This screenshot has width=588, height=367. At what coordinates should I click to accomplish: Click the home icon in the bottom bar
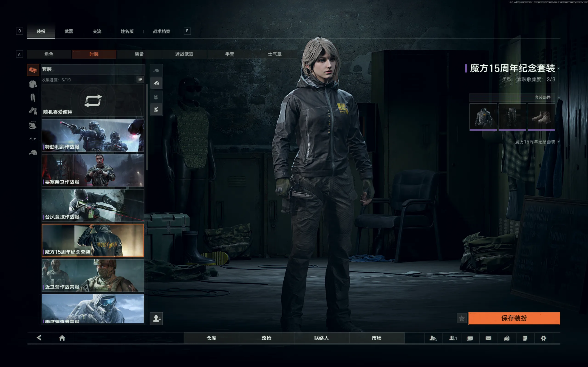[62, 338]
